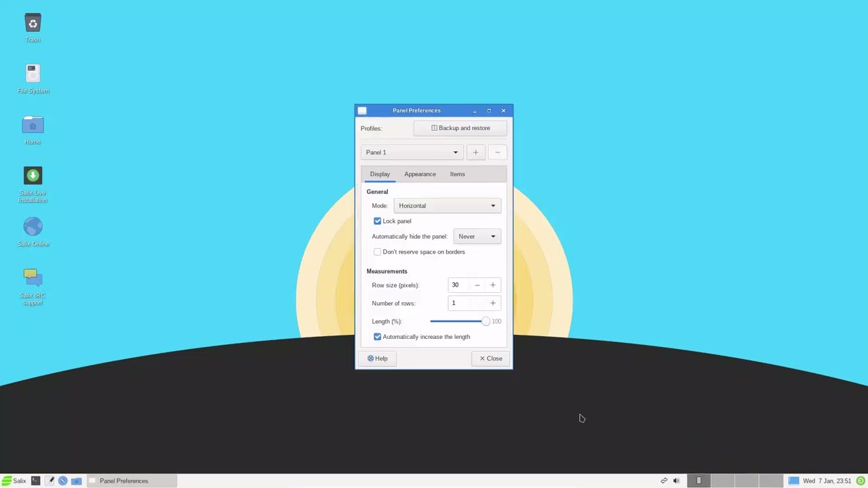Switch to the first workspace in the pager
Image resolution: width=868 pixels, height=488 pixels.
698,481
